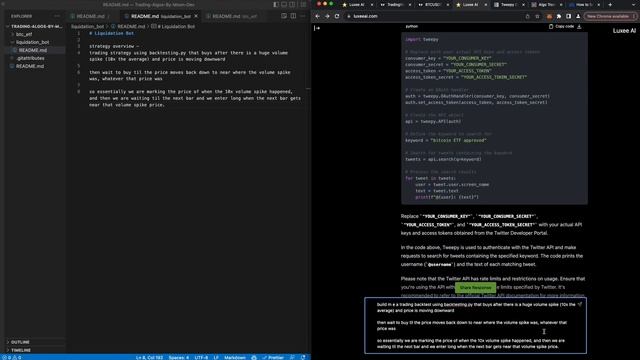
Task: Click 'Copy code' button above code block
Action: (561, 27)
